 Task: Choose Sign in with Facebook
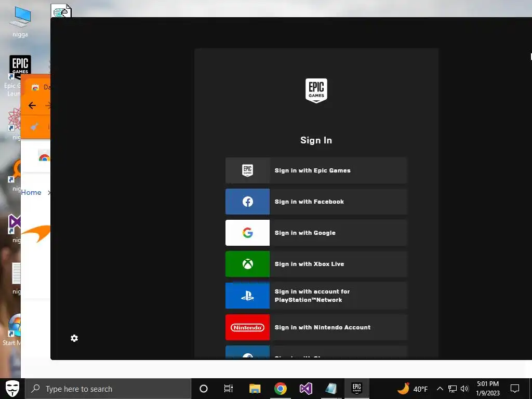tap(316, 202)
